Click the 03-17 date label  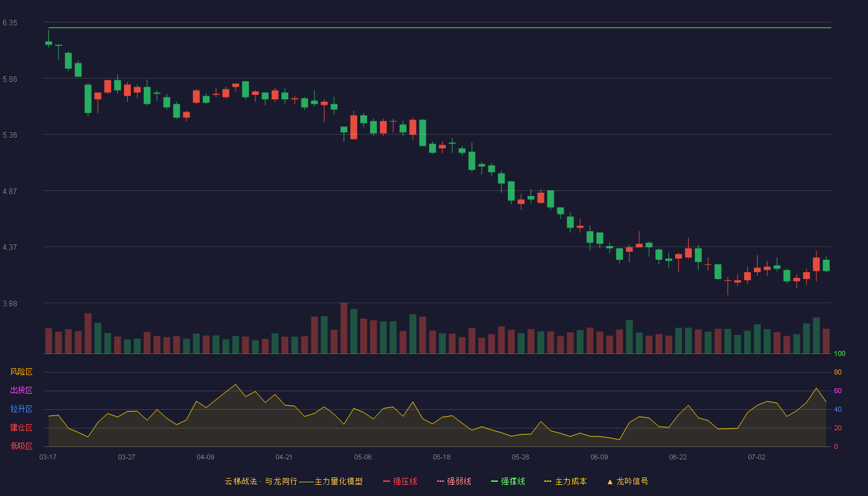pos(48,457)
